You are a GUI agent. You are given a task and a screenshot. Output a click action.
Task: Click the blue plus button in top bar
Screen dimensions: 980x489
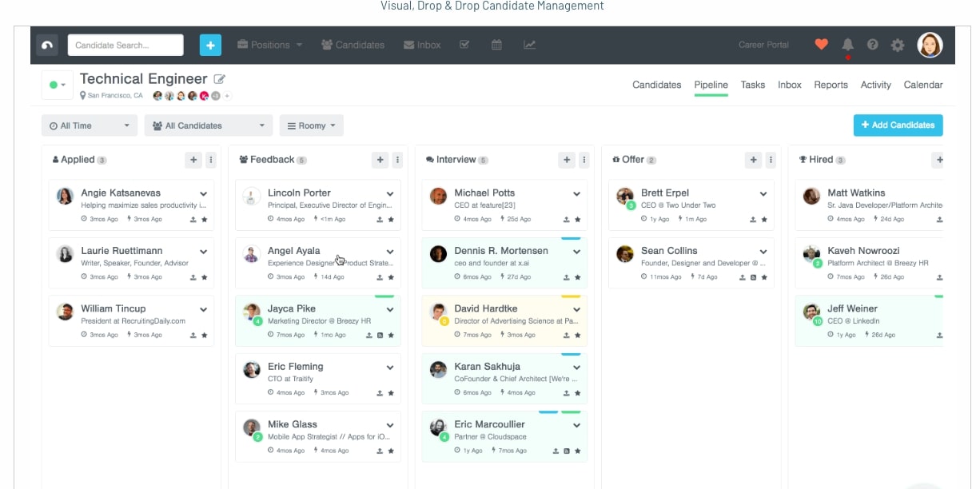click(x=210, y=45)
